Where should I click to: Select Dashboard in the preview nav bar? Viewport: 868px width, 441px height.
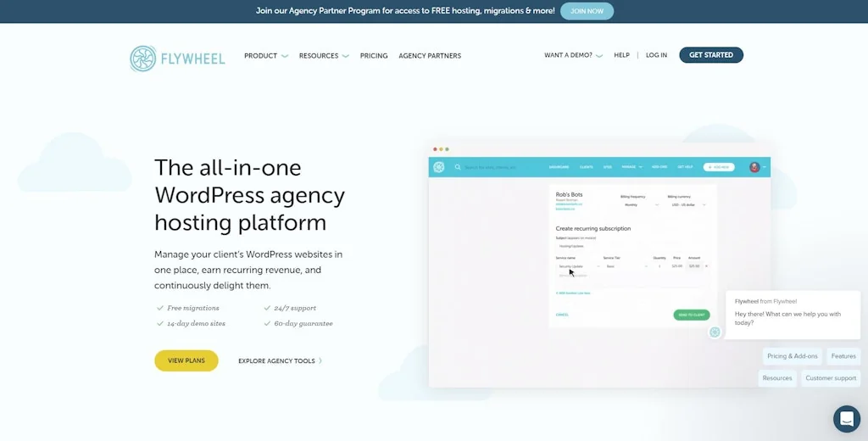click(x=559, y=167)
